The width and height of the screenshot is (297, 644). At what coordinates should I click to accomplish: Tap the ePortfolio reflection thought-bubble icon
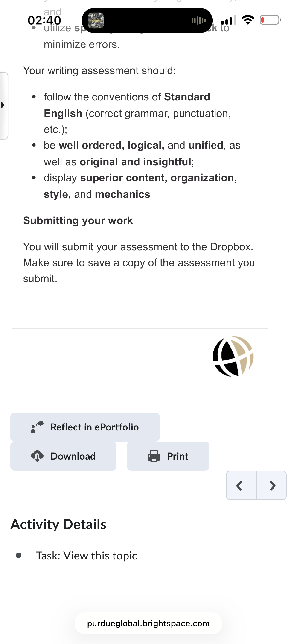[37, 427]
